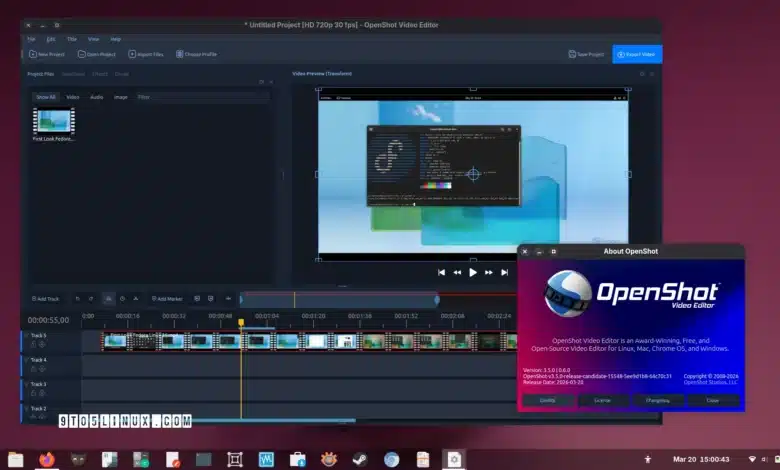Filter project files by Video

(x=73, y=97)
